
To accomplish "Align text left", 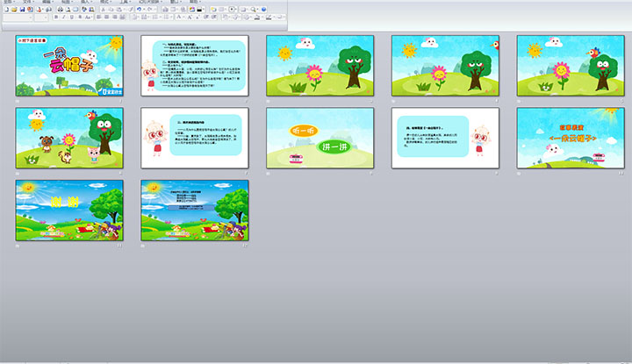I will (x=98, y=18).
